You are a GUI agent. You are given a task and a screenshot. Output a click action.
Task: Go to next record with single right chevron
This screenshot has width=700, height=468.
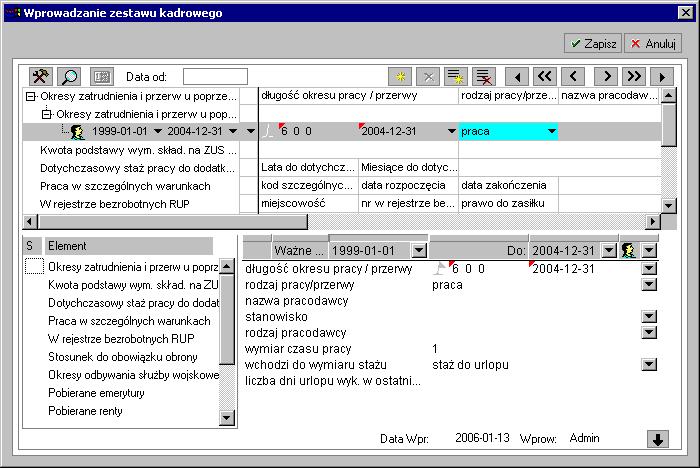pyautogui.click(x=606, y=76)
